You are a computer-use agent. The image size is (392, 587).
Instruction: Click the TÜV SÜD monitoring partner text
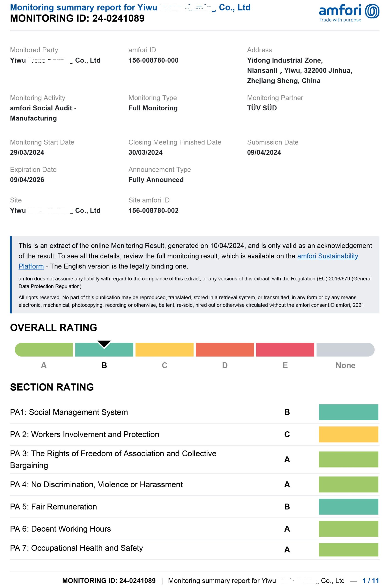[262, 108]
